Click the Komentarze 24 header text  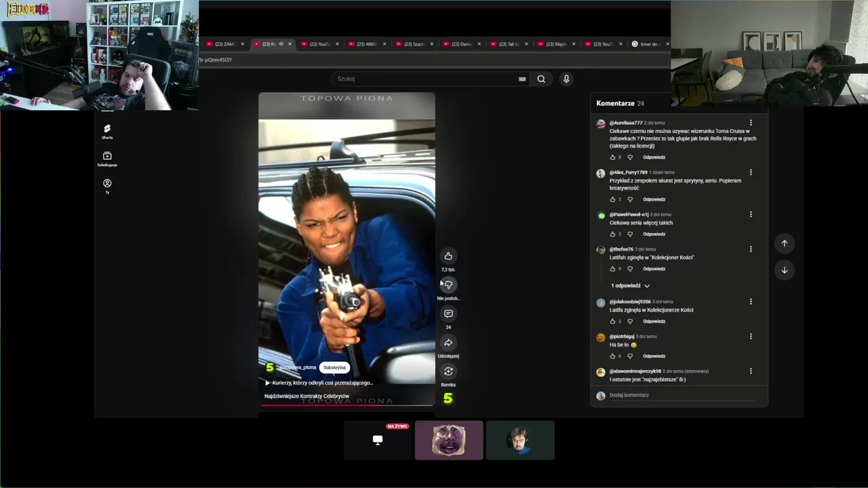tap(620, 103)
